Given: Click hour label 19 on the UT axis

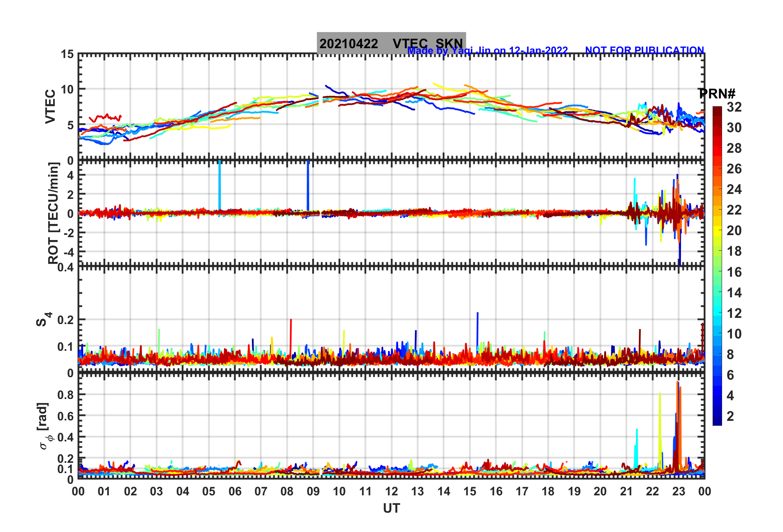Looking at the screenshot, I should [574, 491].
